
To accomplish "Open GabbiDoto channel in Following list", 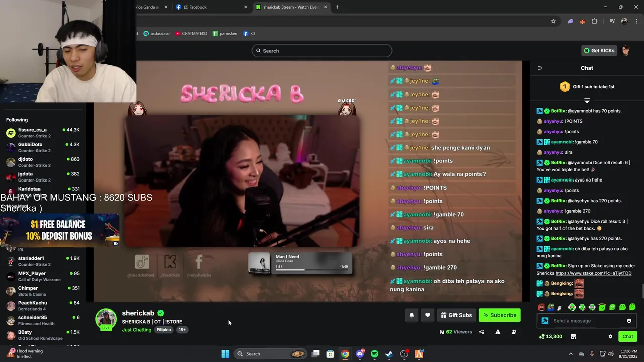I will click(x=43, y=147).
